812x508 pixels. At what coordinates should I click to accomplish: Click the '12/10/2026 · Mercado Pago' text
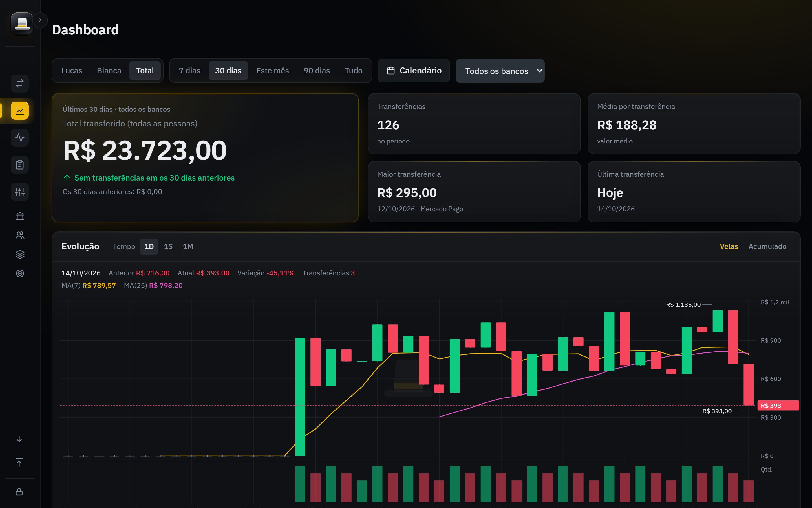click(x=420, y=209)
